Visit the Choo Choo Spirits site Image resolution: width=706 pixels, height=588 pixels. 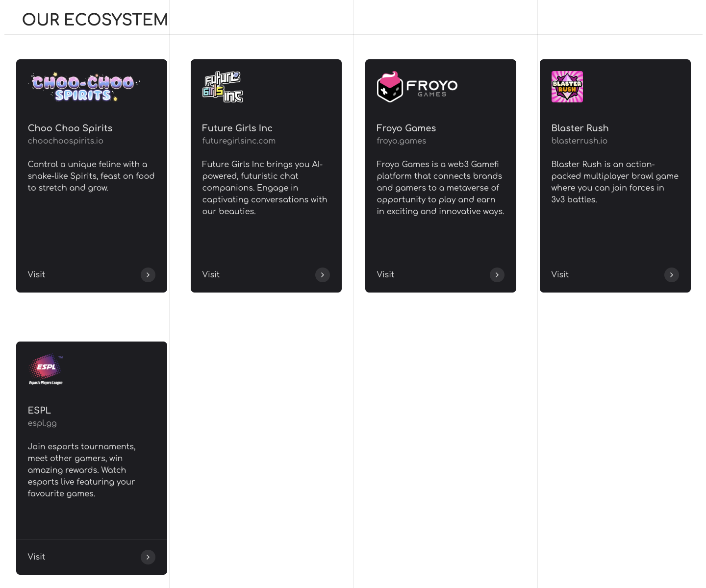pos(92,275)
